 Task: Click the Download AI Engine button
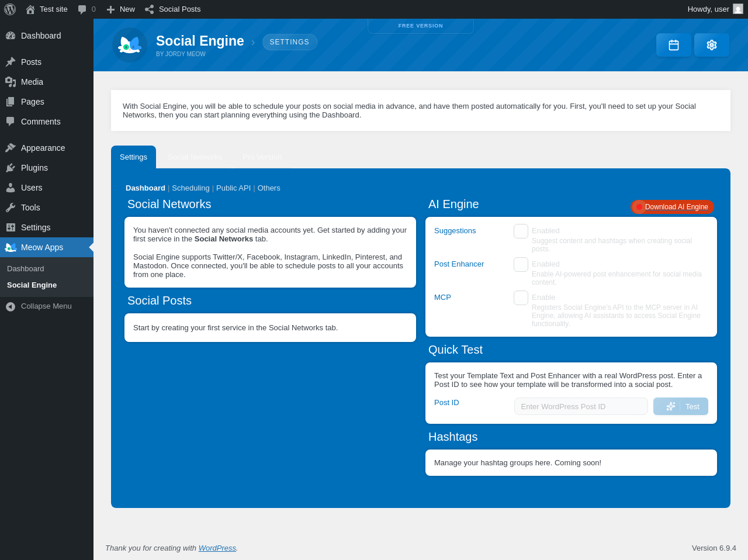pos(672,207)
